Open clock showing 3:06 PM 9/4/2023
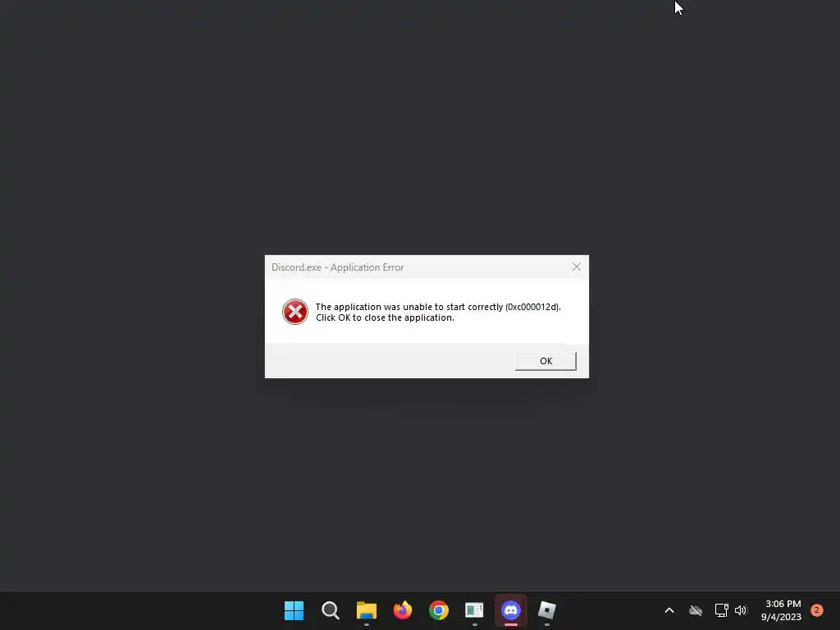The image size is (840, 630). coord(782,610)
